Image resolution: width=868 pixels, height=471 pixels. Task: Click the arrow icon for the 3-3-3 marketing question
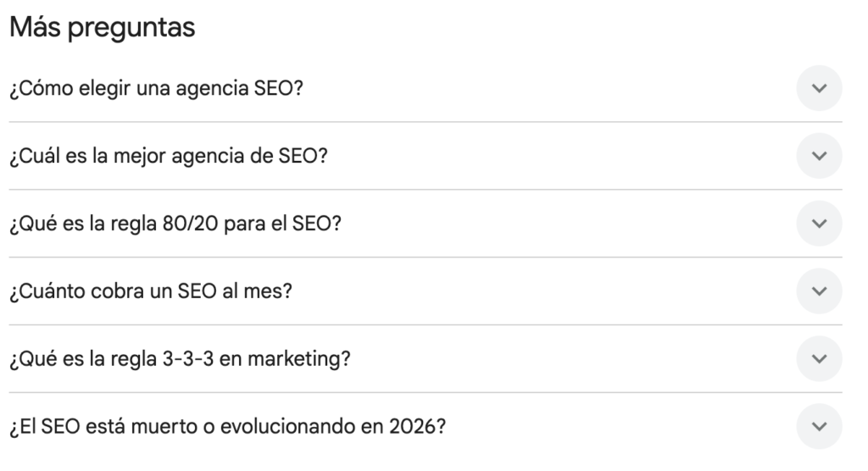point(819,359)
